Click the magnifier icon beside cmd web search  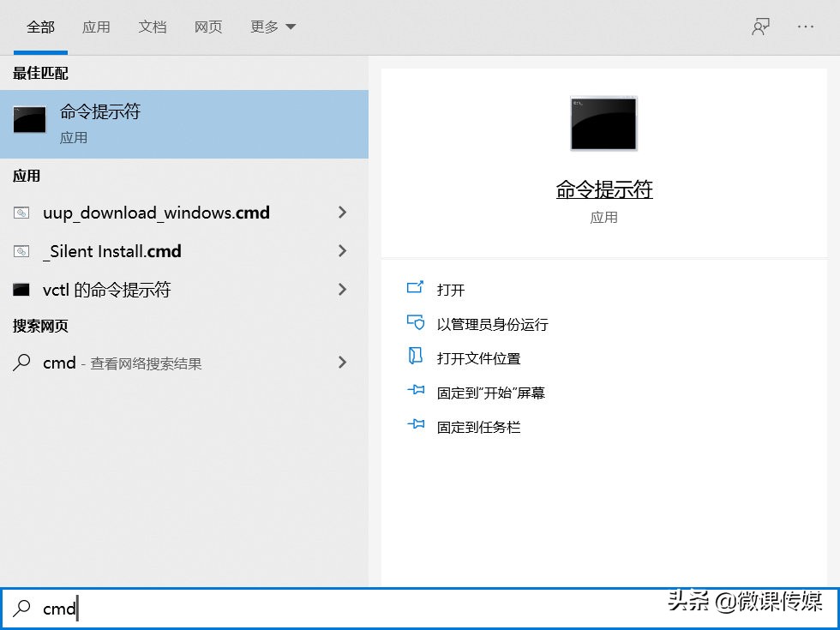(x=21, y=363)
